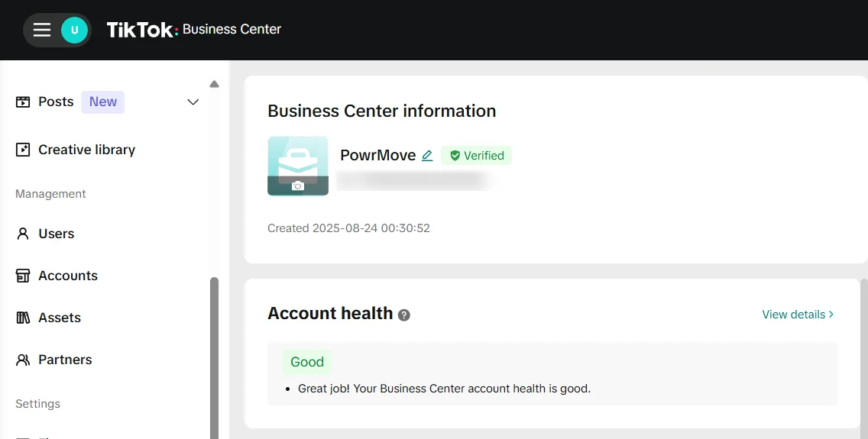Click the Verified shield badge

tap(477, 155)
